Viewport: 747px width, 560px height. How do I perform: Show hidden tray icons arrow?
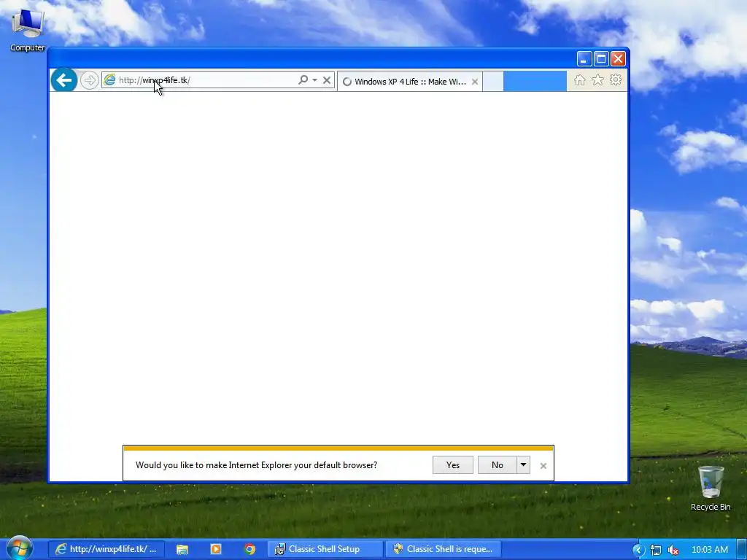click(638, 550)
